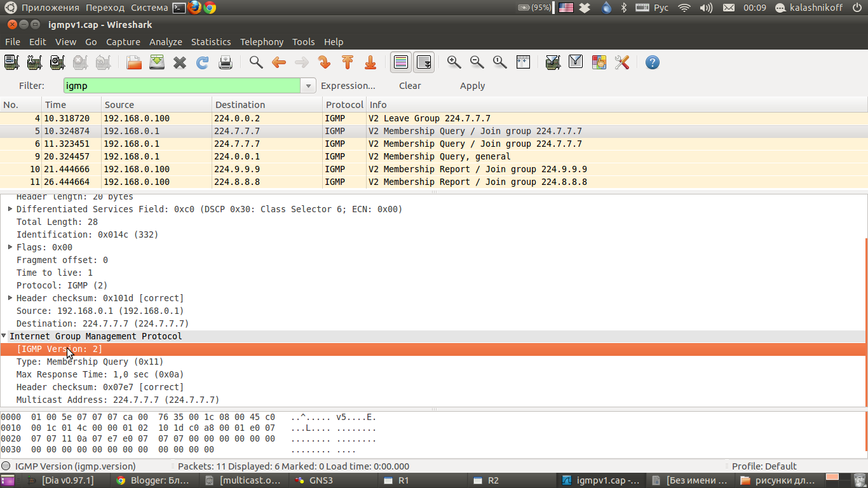Open Preferences wrench icon
Viewport: 868px width, 488px height.
[622, 62]
